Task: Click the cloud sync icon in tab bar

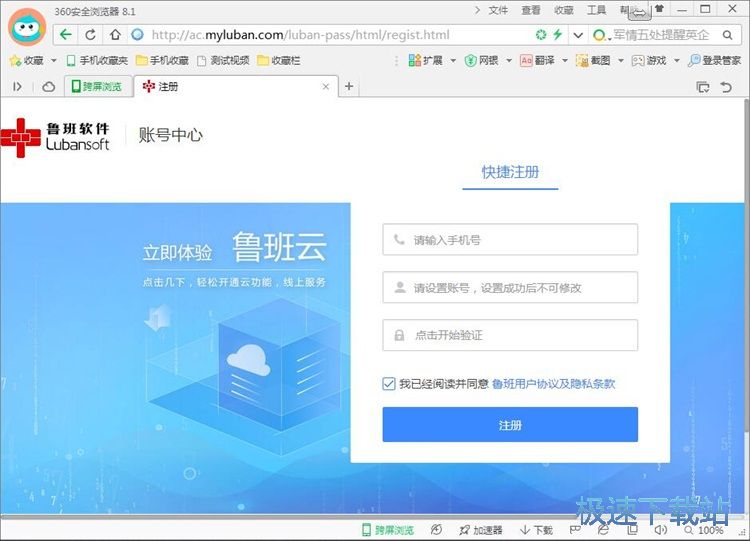Action: pyautogui.click(x=48, y=87)
